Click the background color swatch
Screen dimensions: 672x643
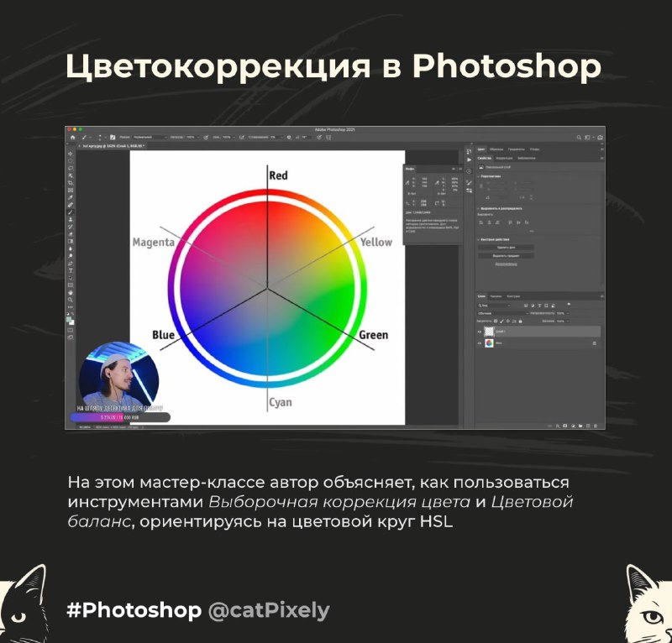tap(71, 322)
